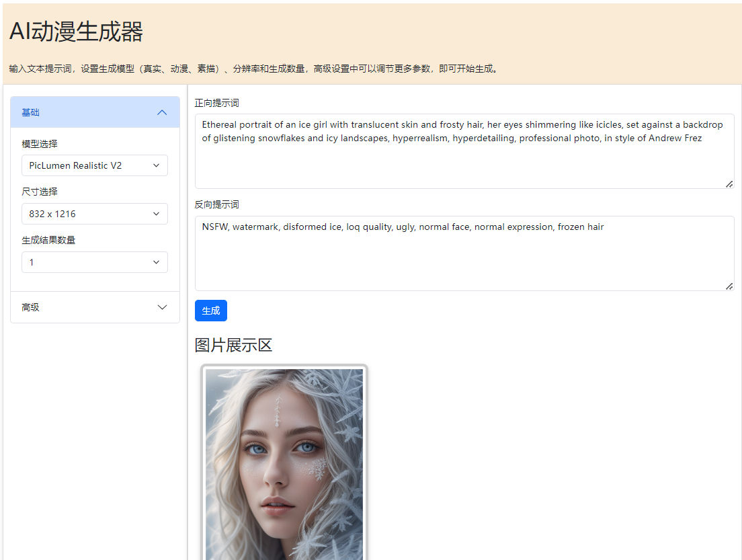Click the chevron-up icon in 基础 header
Viewport: 742px width, 560px height.
pos(162,112)
